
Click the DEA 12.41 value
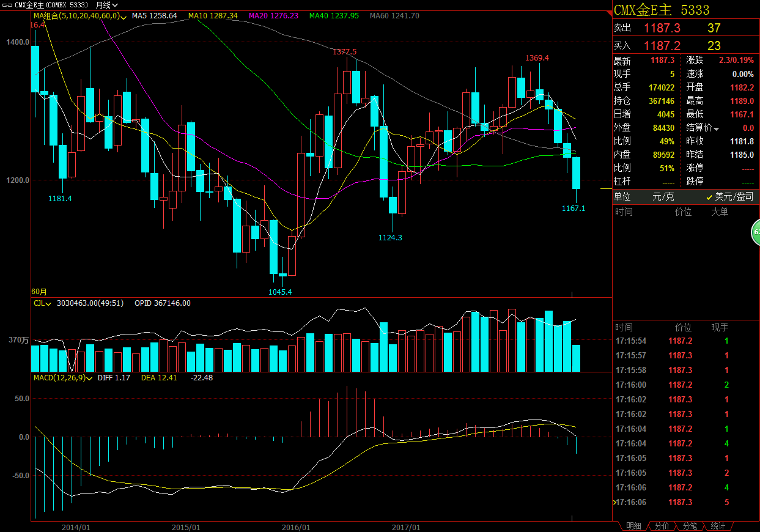pos(159,378)
